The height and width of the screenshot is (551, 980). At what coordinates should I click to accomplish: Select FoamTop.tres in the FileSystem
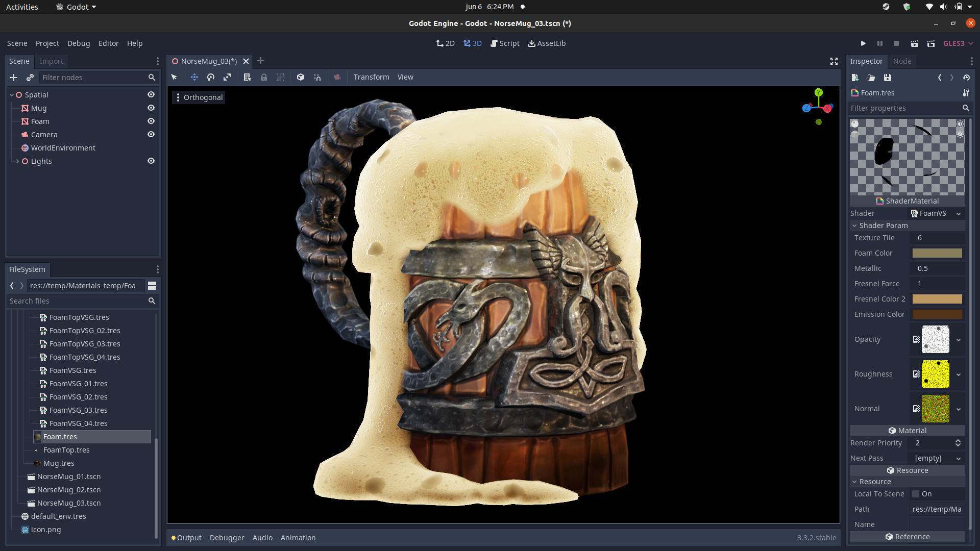point(66,450)
